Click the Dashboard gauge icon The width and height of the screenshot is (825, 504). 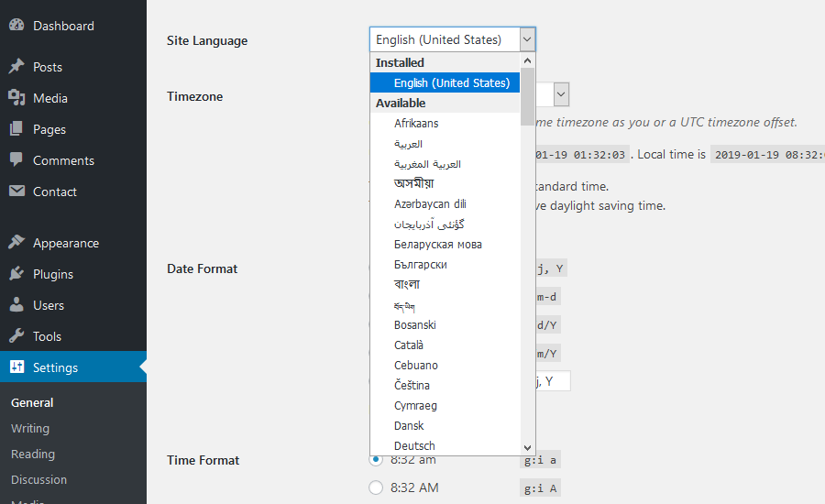click(x=16, y=25)
